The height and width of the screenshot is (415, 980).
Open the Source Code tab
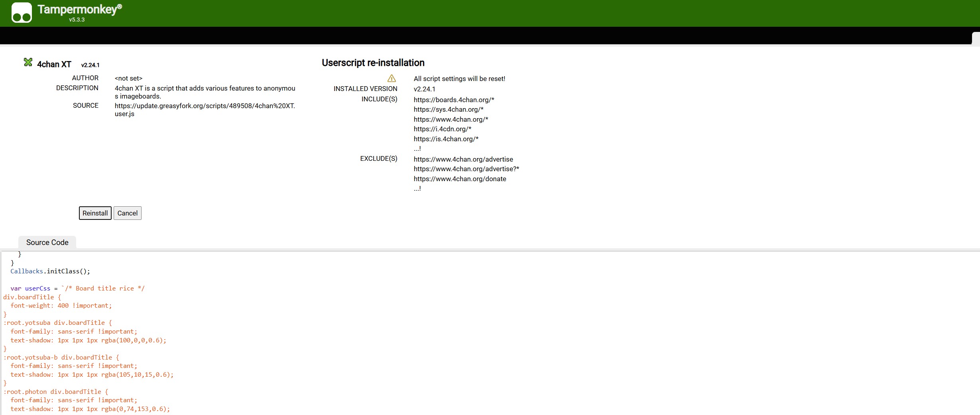[47, 242]
